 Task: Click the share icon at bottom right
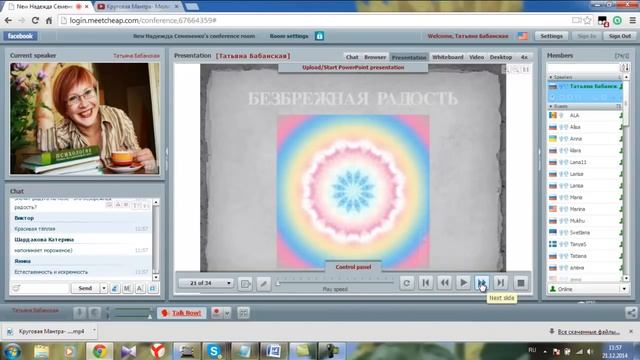pyautogui.click(x=631, y=313)
